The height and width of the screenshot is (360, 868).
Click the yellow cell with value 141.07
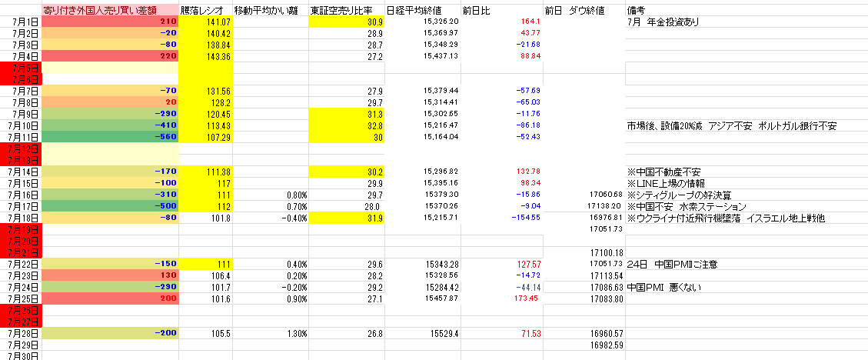(x=205, y=22)
